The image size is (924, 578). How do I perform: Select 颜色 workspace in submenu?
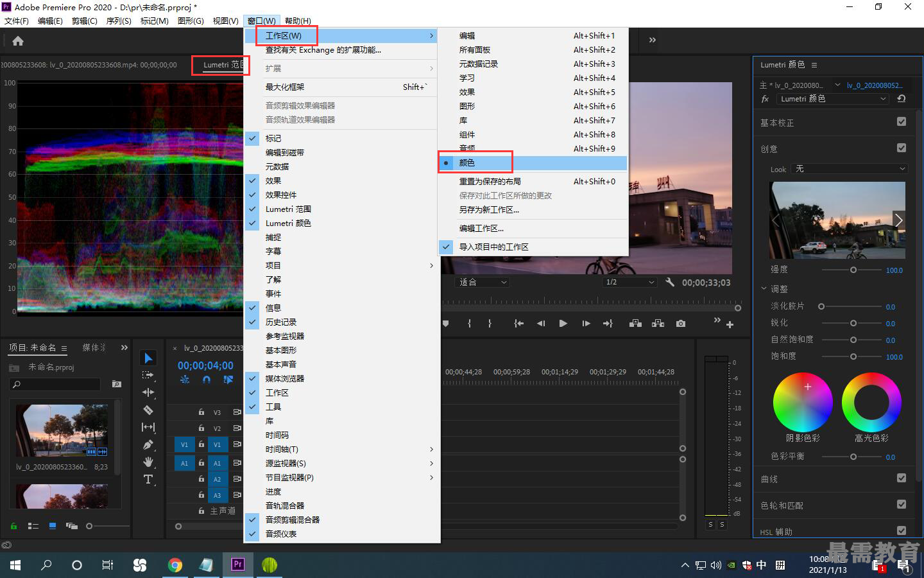[x=533, y=162]
